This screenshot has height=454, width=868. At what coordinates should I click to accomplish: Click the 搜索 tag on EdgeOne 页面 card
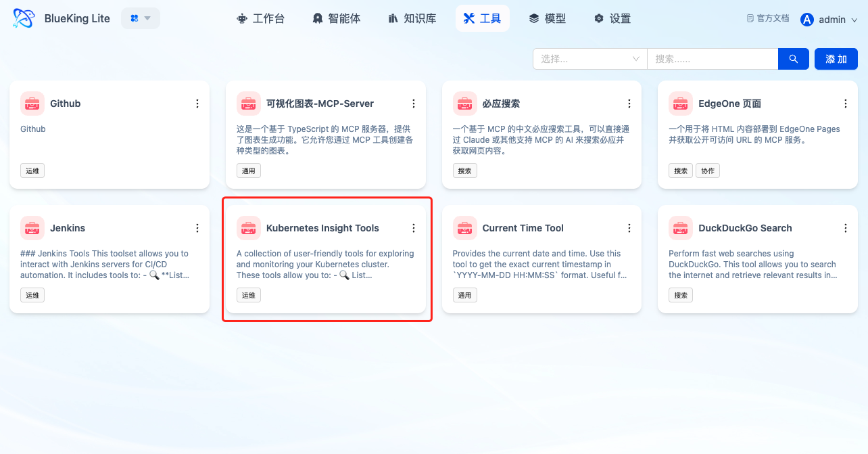[x=681, y=171]
